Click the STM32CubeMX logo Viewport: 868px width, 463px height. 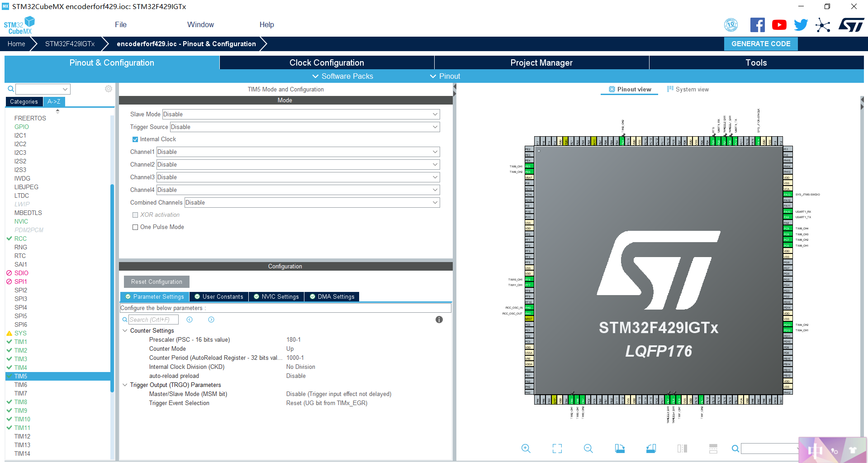point(19,25)
